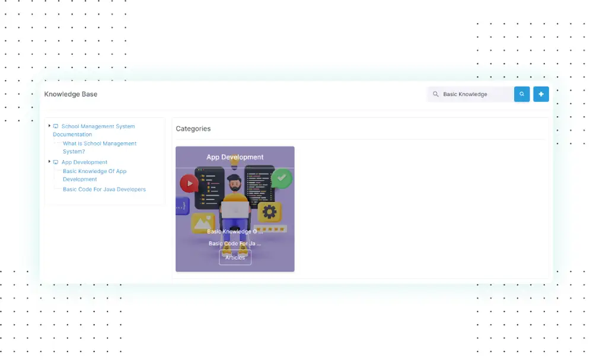Click the monitor icon beside School Management System
The width and height of the screenshot is (593, 364).
pyautogui.click(x=56, y=126)
